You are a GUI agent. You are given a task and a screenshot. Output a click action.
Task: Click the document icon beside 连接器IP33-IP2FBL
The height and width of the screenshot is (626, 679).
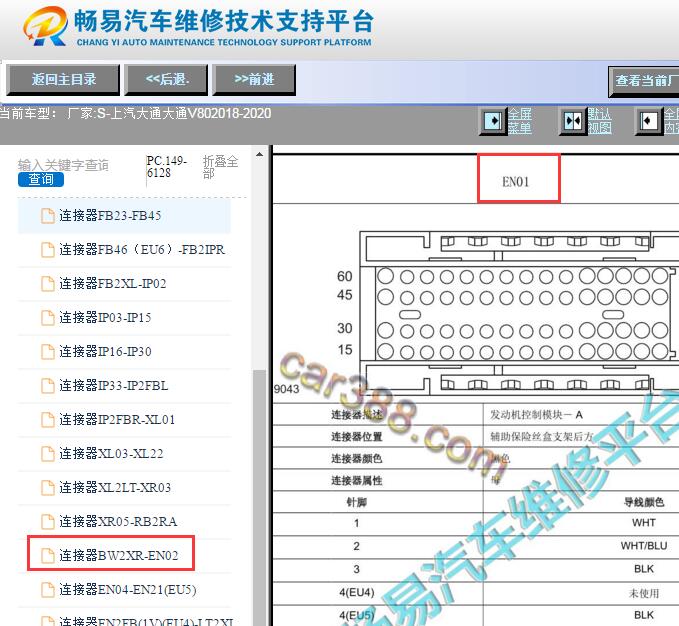pos(48,386)
